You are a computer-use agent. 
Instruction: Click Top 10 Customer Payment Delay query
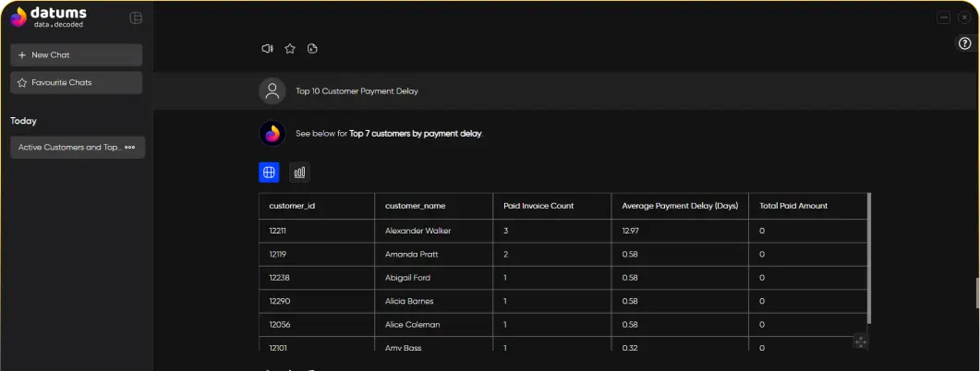(357, 91)
